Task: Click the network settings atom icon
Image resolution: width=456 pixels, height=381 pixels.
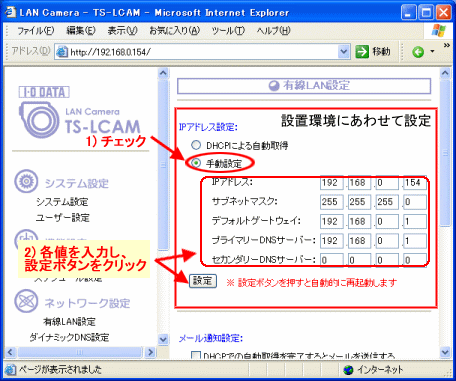Action: (x=26, y=301)
